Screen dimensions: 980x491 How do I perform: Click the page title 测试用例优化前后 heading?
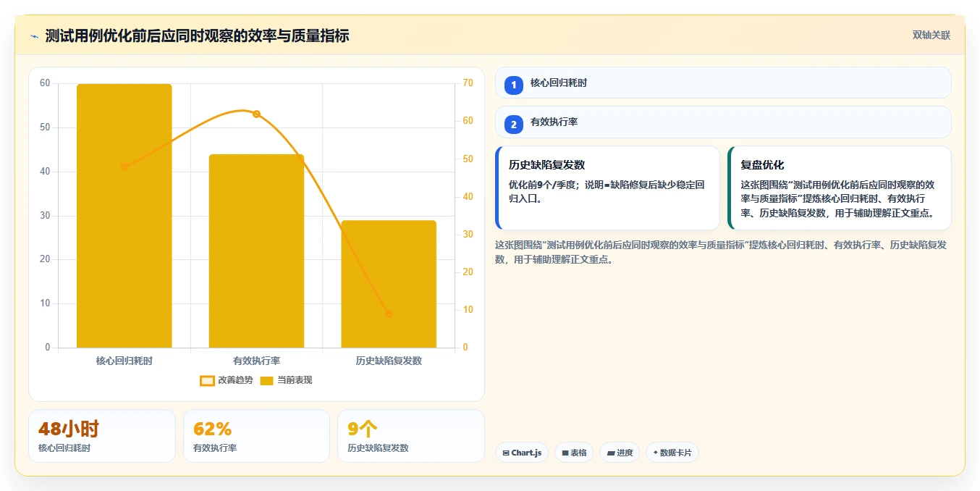197,35
